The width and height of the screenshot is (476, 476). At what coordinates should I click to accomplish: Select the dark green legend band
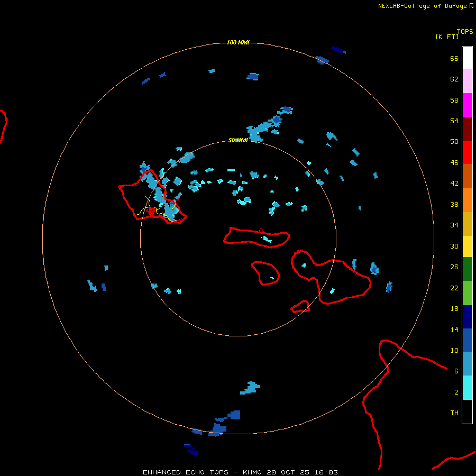click(x=467, y=269)
